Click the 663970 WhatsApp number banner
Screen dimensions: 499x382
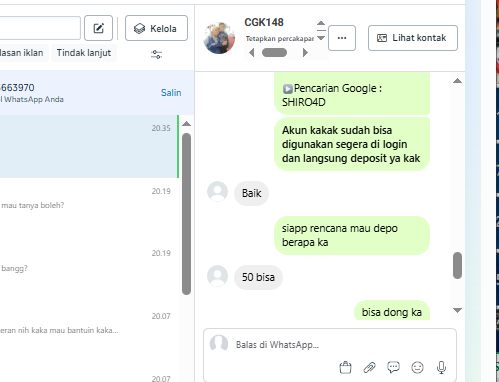tap(97, 93)
